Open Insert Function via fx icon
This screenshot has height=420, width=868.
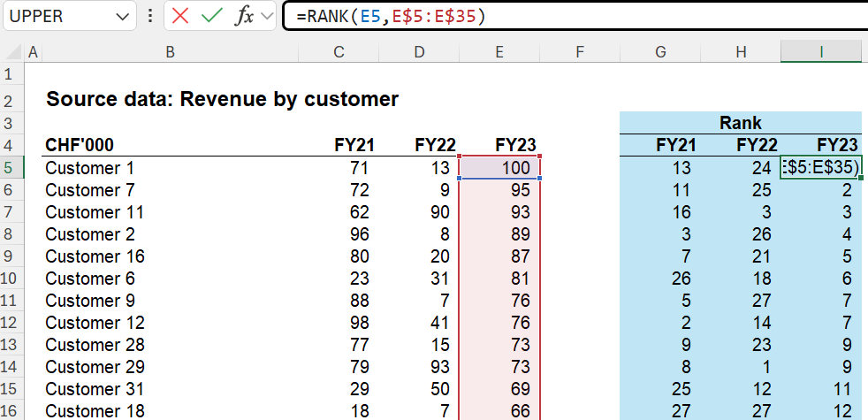[244, 16]
